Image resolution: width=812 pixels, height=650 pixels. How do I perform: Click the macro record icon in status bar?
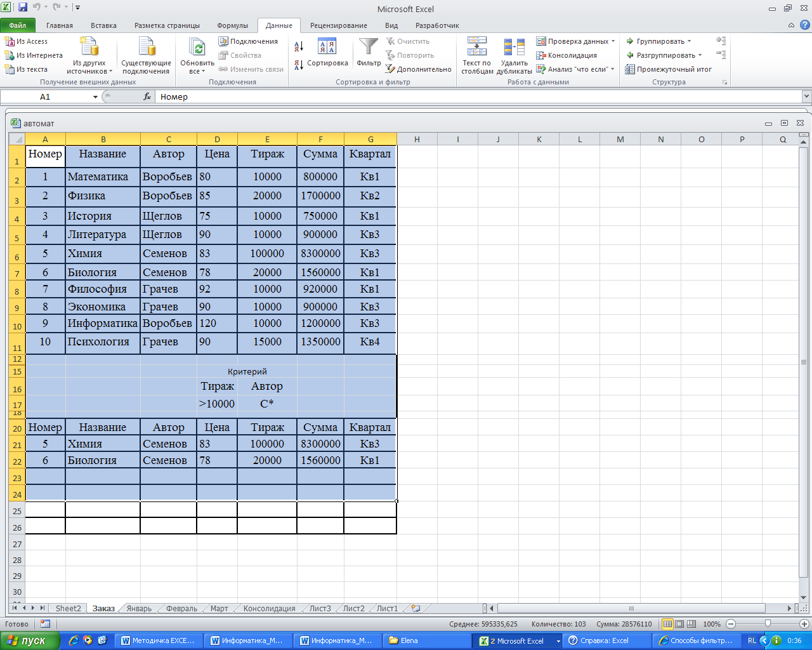click(45, 624)
